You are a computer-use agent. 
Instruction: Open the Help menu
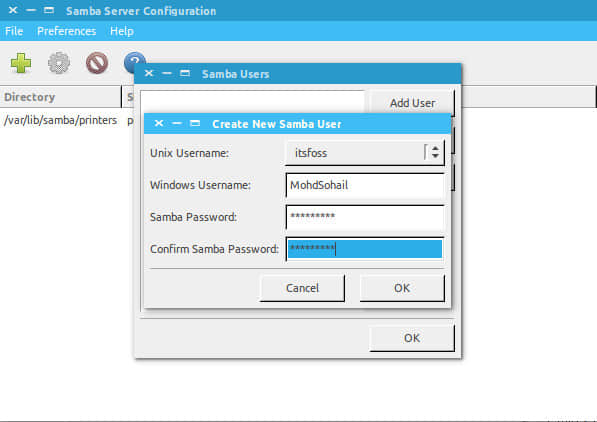coord(122,31)
